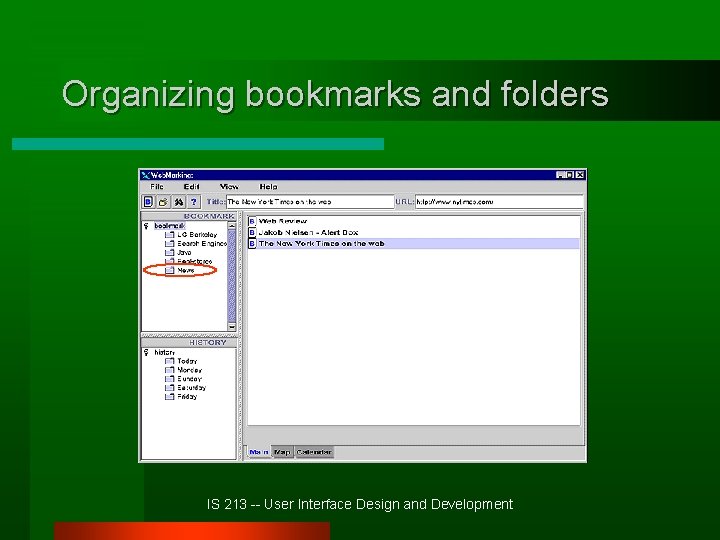Image resolution: width=720 pixels, height=540 pixels.
Task: Select the Monday history label
Action: [x=190, y=370]
